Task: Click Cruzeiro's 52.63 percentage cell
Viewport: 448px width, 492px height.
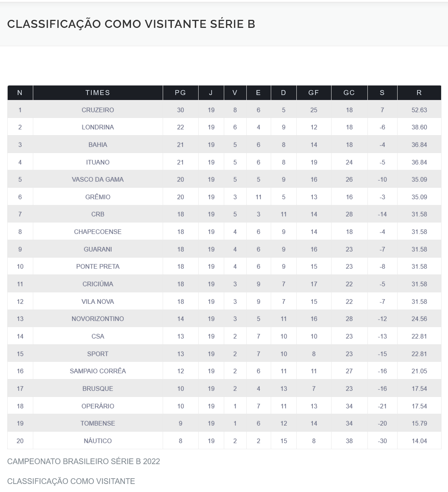Action: pos(419,110)
